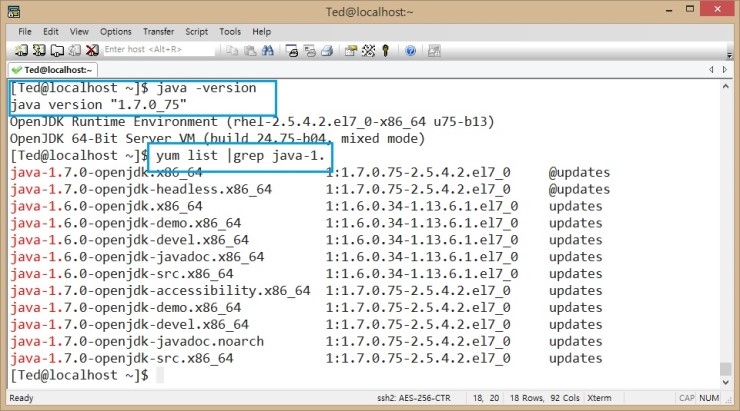This screenshot has width=740, height=411.
Task: Click the terminal scrollbar down arrow
Action: [x=725, y=382]
